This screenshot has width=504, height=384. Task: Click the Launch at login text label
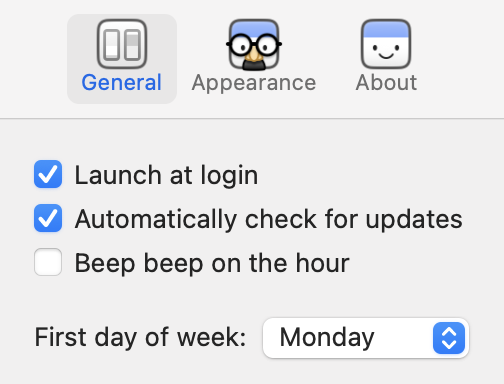pos(166,175)
